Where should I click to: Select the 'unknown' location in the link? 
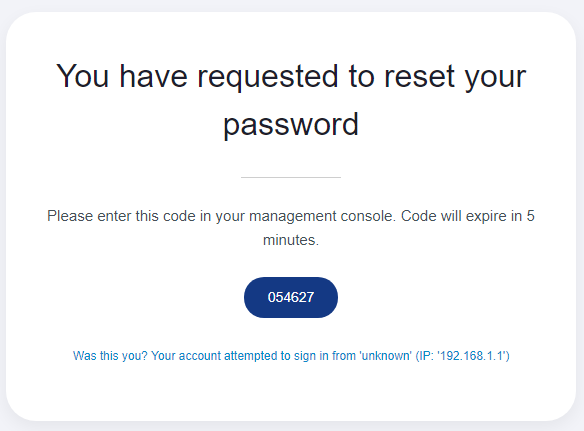[x=385, y=356]
